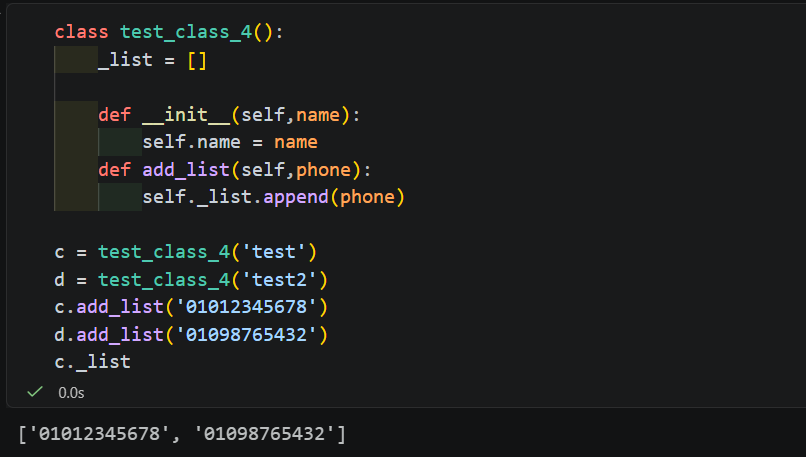806x457 pixels.
Task: Click the add_list method definition name
Action: (186, 170)
